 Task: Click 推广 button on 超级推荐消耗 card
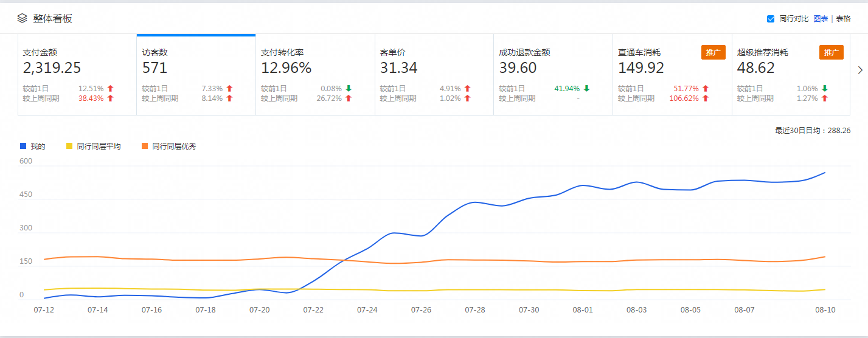pyautogui.click(x=832, y=52)
